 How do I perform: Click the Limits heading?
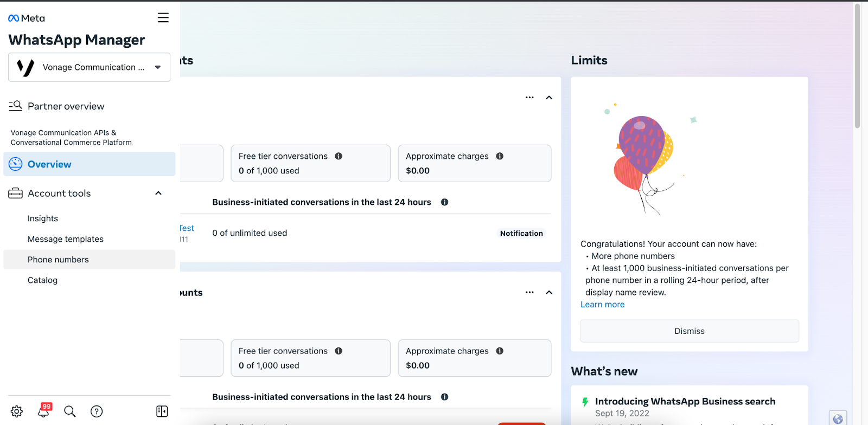coord(589,60)
